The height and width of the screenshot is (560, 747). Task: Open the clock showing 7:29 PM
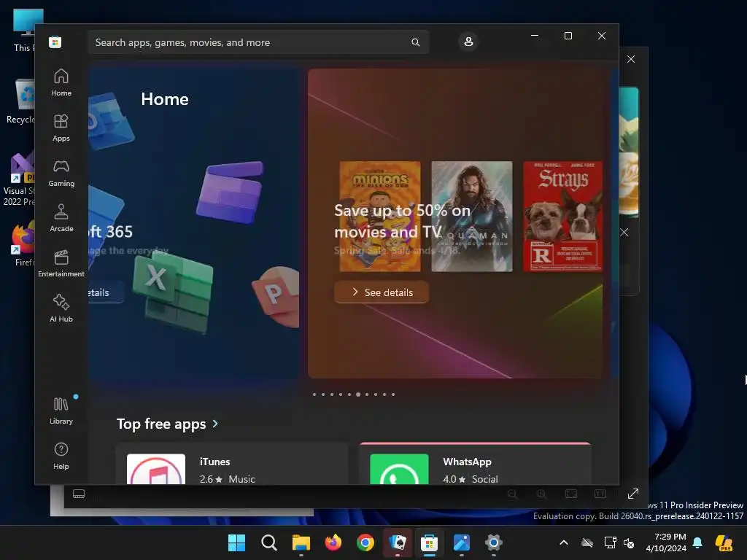(666, 542)
